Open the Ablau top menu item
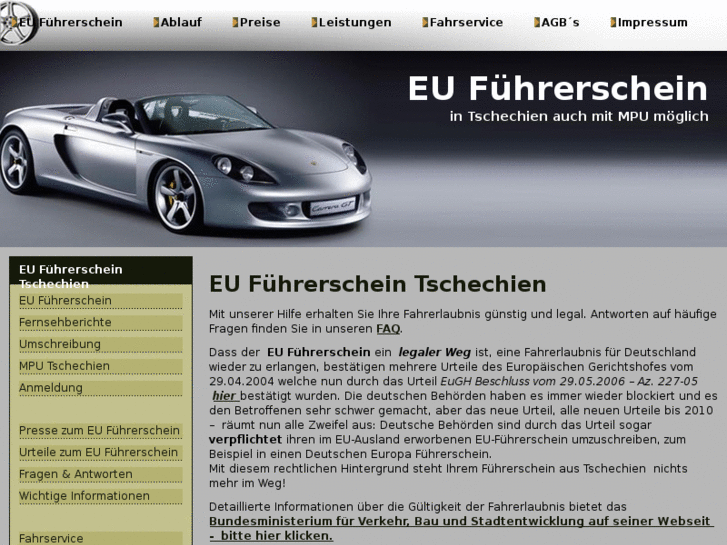Screen dimensions: 727x545 [x=181, y=22]
